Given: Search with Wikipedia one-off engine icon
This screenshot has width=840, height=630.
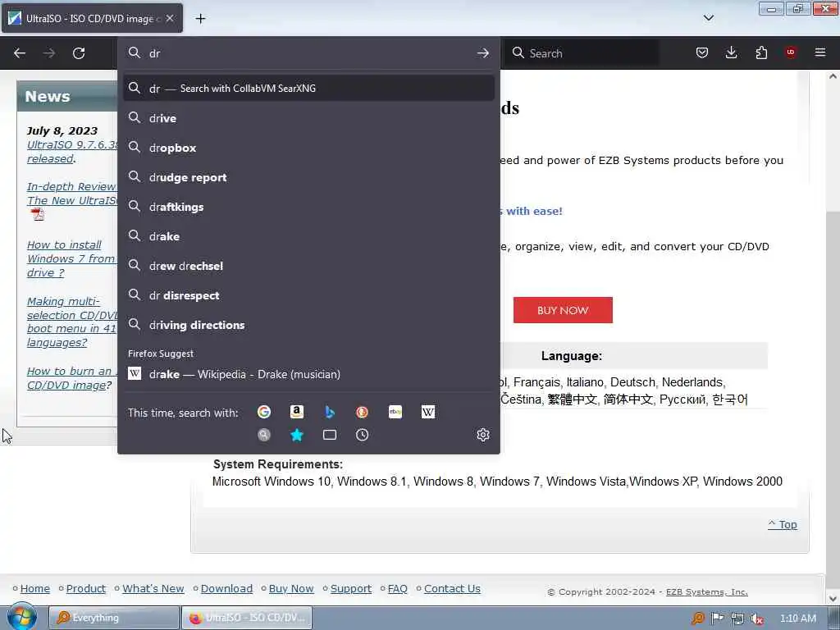Looking at the screenshot, I should (x=428, y=412).
